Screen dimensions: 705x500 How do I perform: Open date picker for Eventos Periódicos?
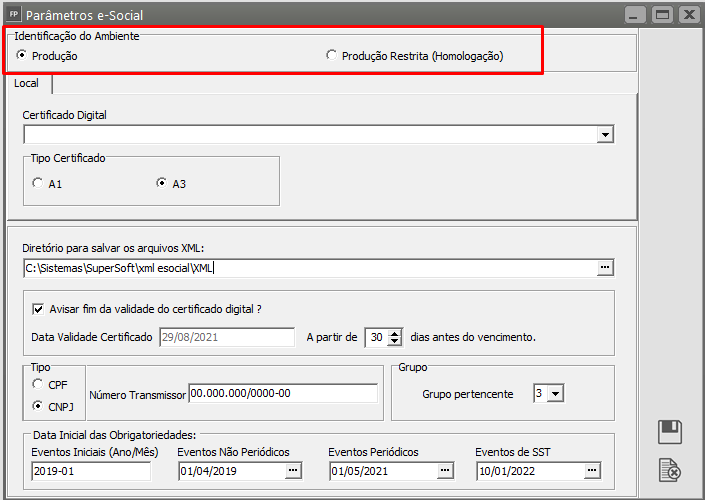(445, 471)
